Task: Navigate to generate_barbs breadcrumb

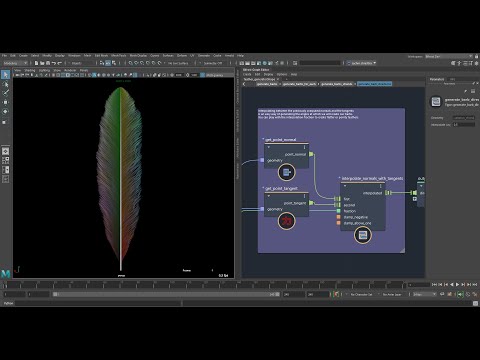Action: coord(267,84)
